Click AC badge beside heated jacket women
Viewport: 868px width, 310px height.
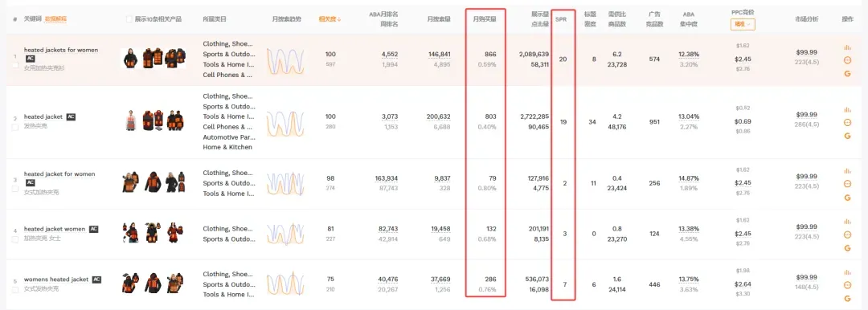click(93, 229)
